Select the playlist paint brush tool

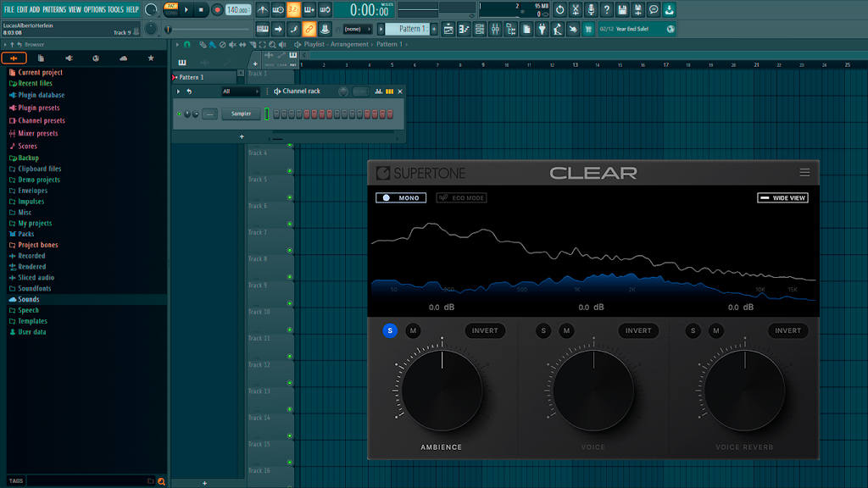click(213, 44)
